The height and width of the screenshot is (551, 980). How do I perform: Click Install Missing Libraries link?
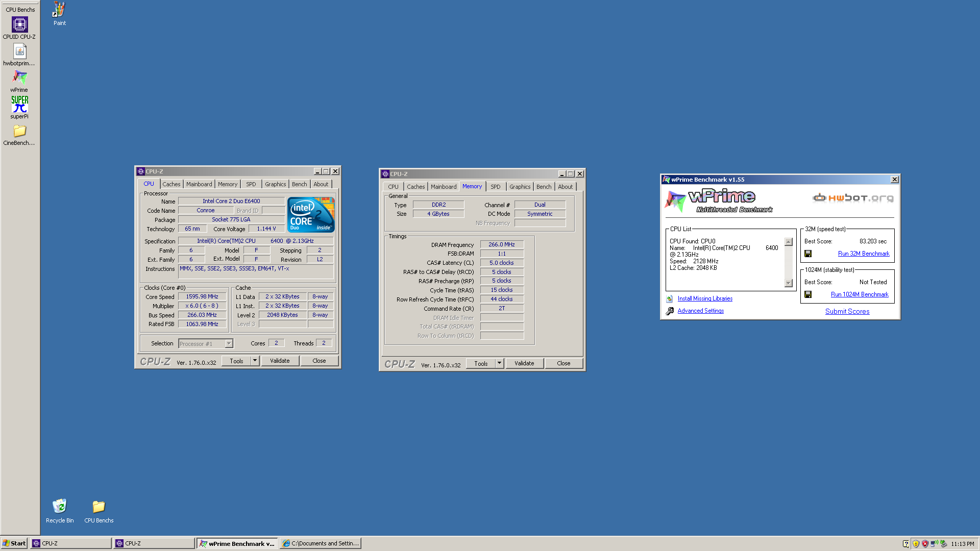click(x=705, y=298)
